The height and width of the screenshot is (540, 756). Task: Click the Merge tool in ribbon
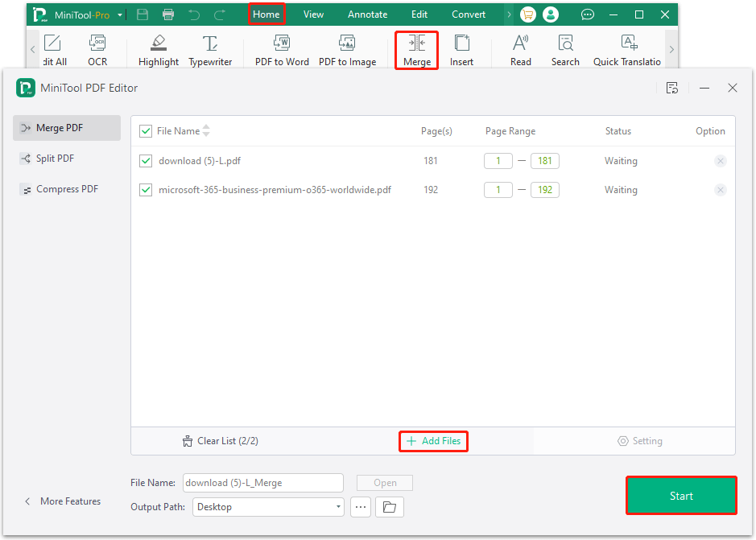(416, 50)
